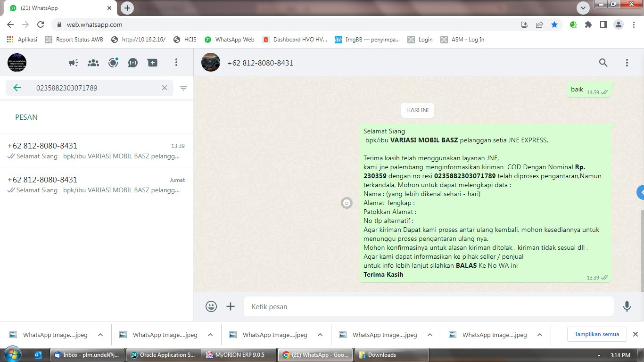Open the Dashboard HVO bookmark
644x362 pixels.
(295, 40)
